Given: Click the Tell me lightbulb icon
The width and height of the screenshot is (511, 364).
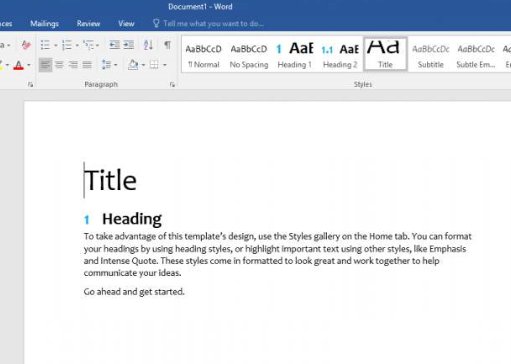Looking at the screenshot, I should tap(156, 23).
